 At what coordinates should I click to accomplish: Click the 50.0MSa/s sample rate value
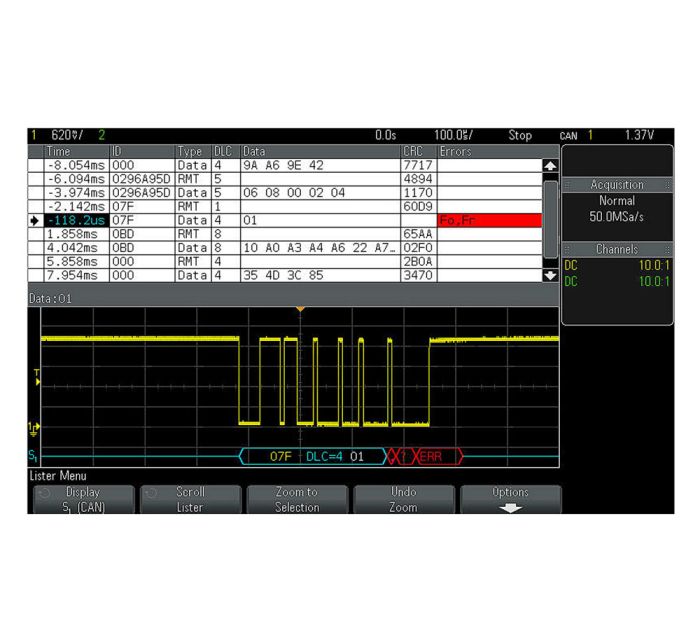[617, 217]
